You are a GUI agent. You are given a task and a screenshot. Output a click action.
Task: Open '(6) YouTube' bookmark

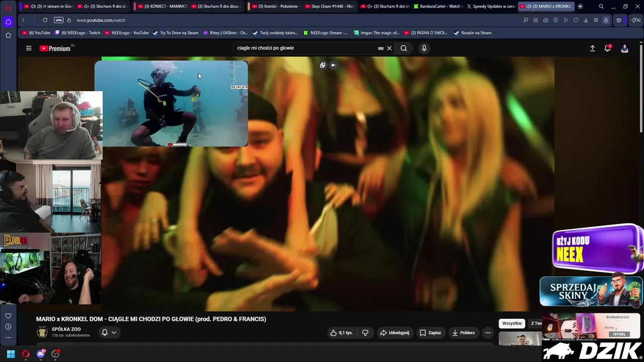click(x=36, y=33)
